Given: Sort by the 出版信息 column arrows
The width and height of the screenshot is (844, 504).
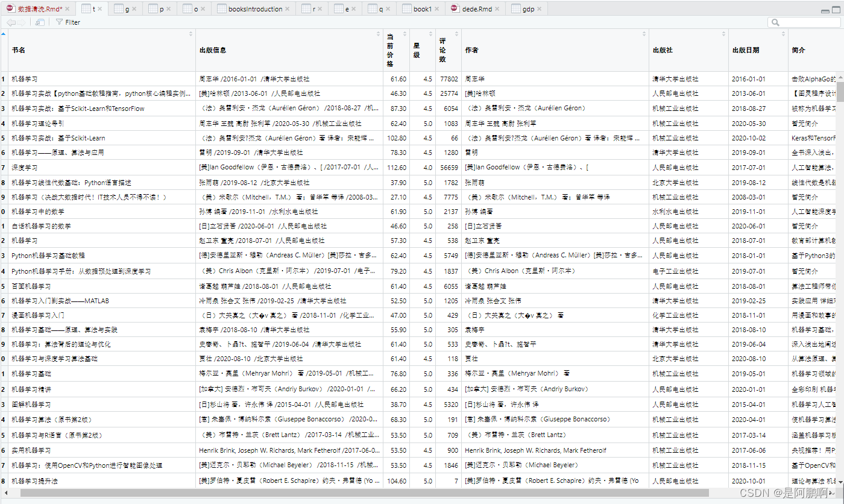Looking at the screenshot, I should tap(378, 34).
